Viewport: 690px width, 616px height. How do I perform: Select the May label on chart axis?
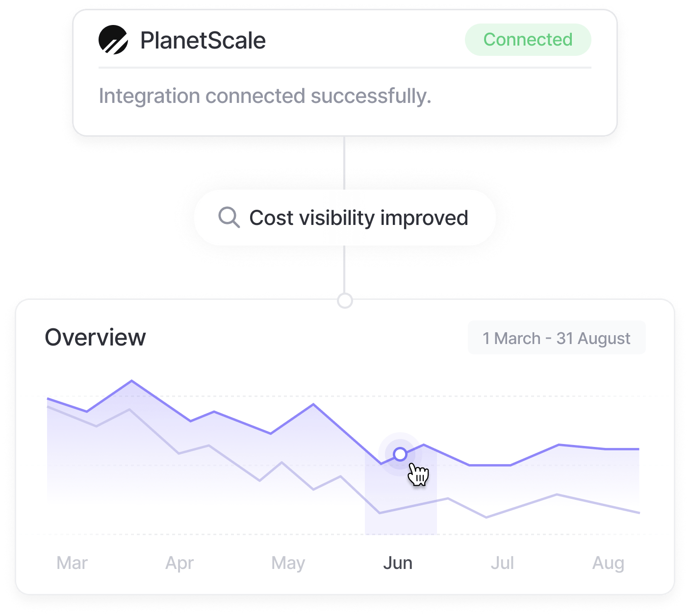pyautogui.click(x=288, y=563)
